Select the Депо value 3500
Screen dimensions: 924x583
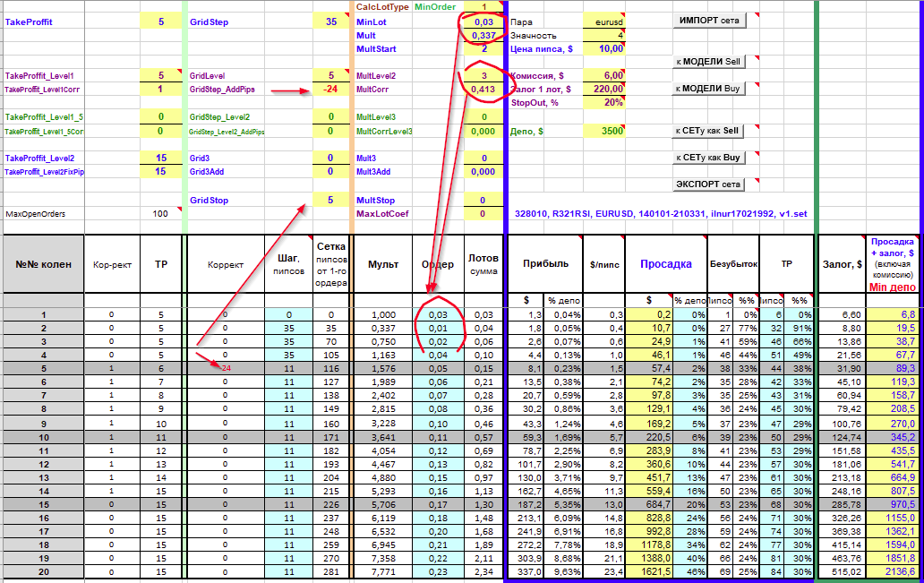click(604, 131)
